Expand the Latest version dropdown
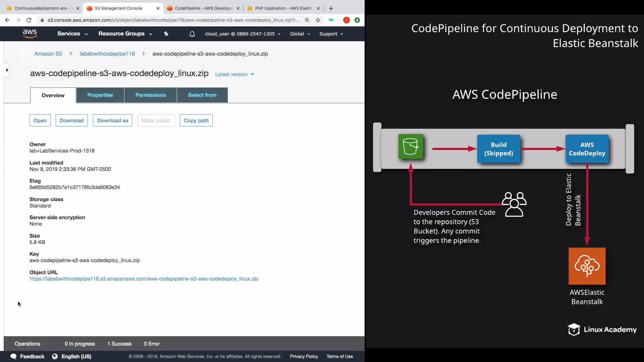The height and width of the screenshot is (362, 644). point(234,74)
